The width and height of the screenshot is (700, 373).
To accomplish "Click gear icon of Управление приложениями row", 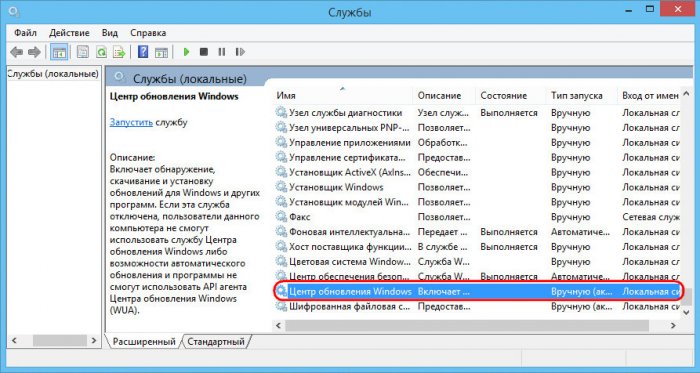I will click(x=281, y=142).
